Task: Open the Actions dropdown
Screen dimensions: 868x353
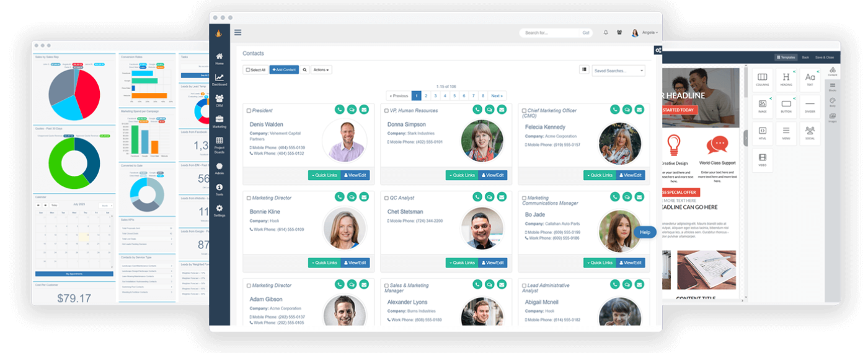Action: click(321, 70)
